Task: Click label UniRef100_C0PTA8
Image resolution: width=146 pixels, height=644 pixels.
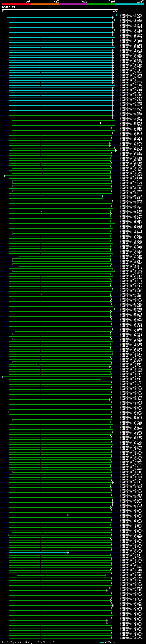Action: point(131,103)
